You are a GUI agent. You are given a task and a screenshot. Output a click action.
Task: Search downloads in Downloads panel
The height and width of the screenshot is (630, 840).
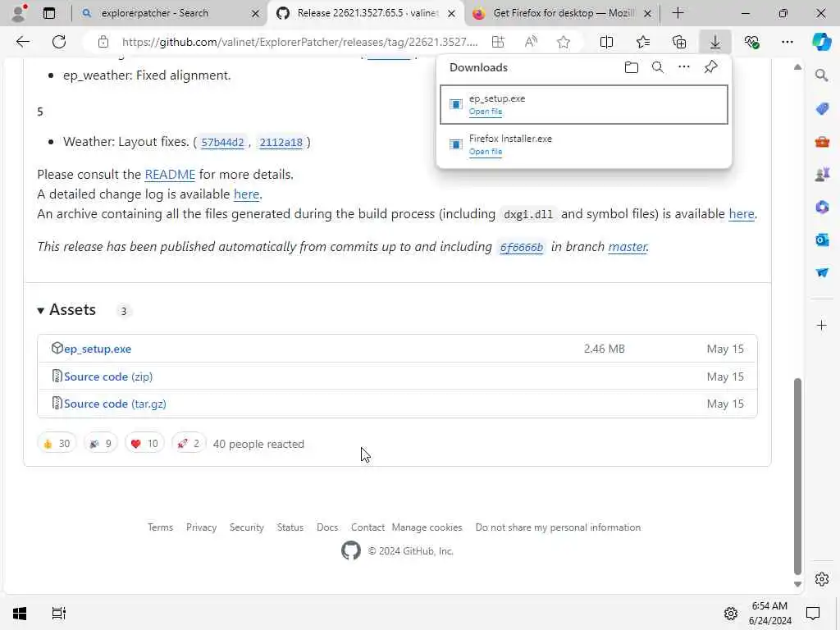[x=658, y=67]
